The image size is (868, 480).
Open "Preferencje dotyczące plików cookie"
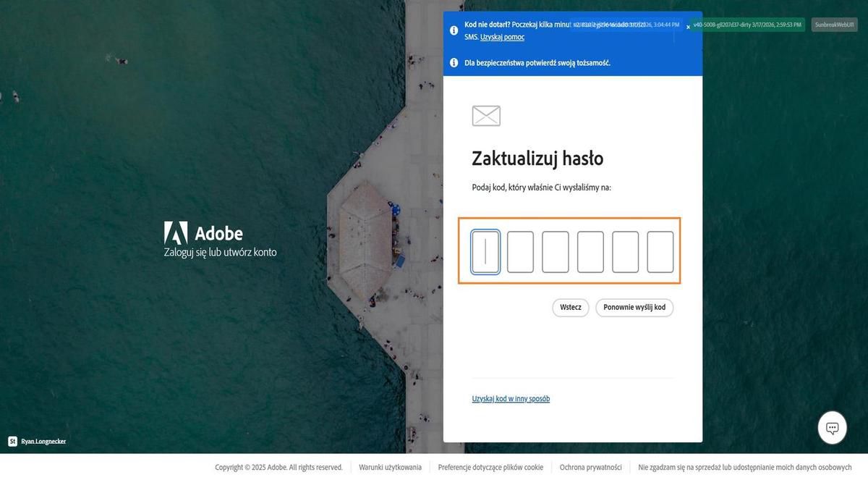pos(490,467)
